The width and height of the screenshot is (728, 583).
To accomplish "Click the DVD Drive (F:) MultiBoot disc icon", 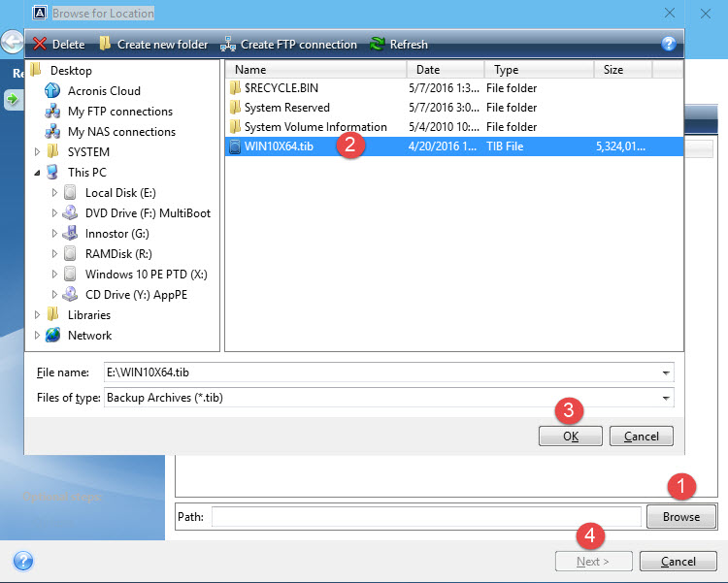I will coord(70,212).
